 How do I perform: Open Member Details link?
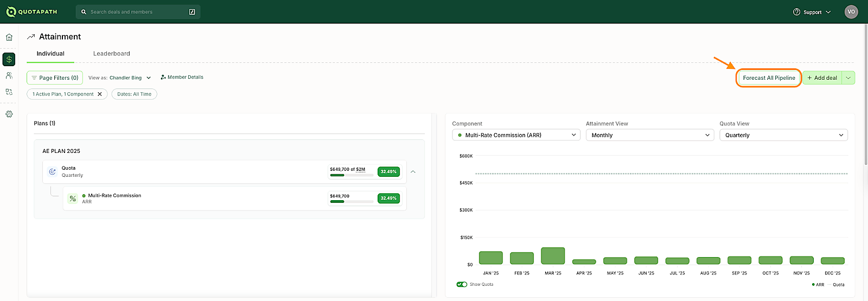pos(182,77)
